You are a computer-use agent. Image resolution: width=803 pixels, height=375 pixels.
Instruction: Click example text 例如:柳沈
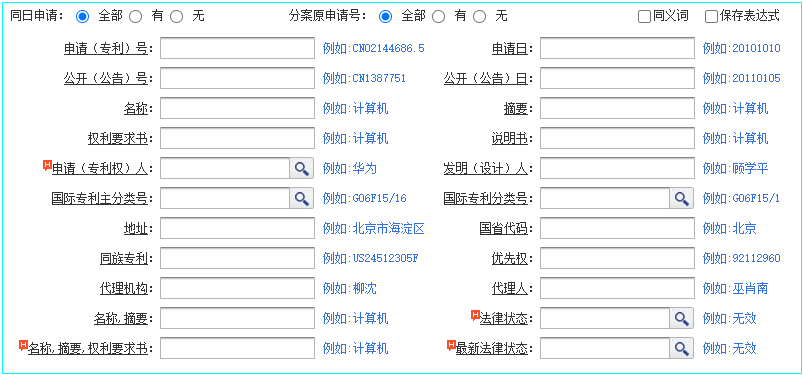(x=349, y=288)
